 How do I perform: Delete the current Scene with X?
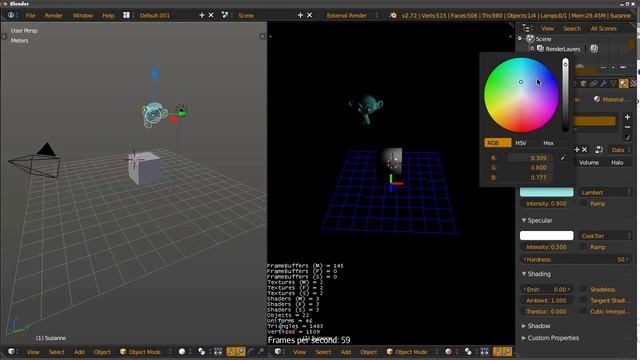pos(309,15)
